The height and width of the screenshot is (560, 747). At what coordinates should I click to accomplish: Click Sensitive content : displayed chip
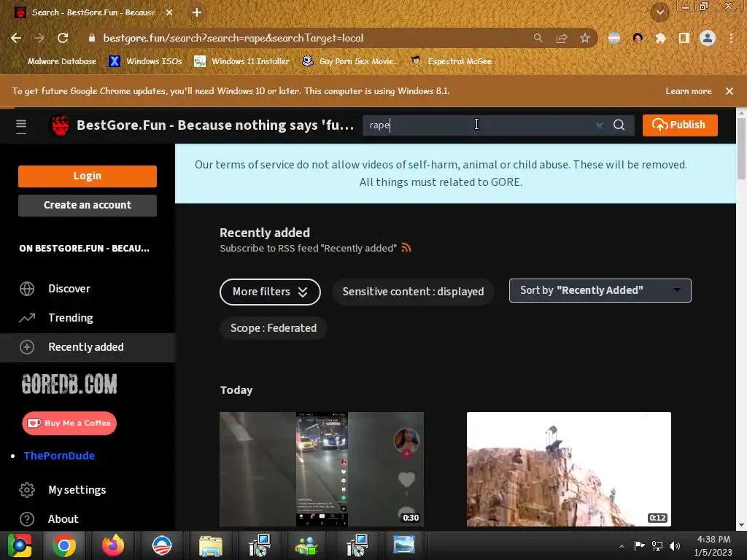pyautogui.click(x=413, y=292)
